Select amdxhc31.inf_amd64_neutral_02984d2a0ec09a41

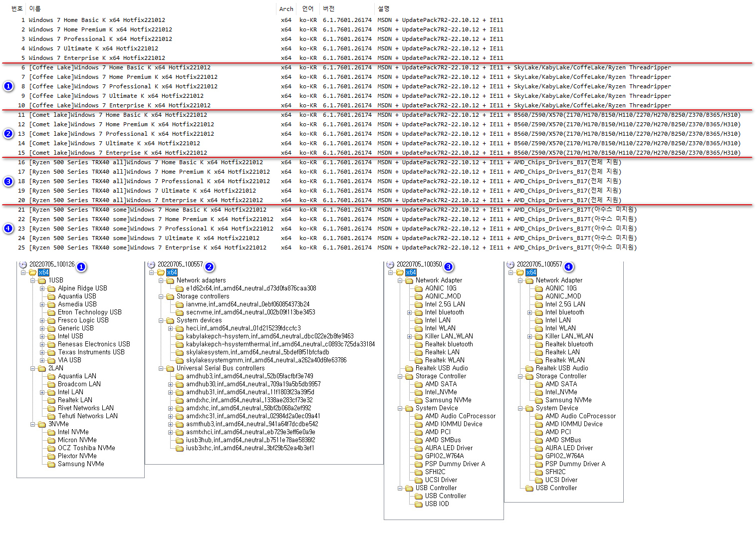point(253,416)
